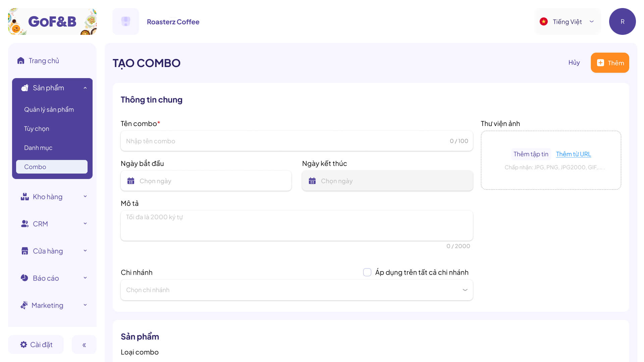Open Chi nhánh branch dropdown
Viewport: 644px width, 362px height.
point(297,290)
